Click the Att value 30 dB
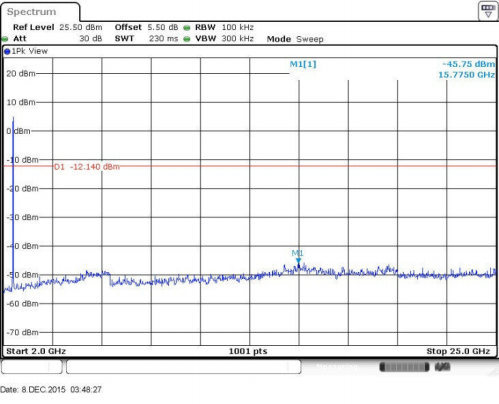The height and width of the screenshot is (404, 499). point(91,39)
